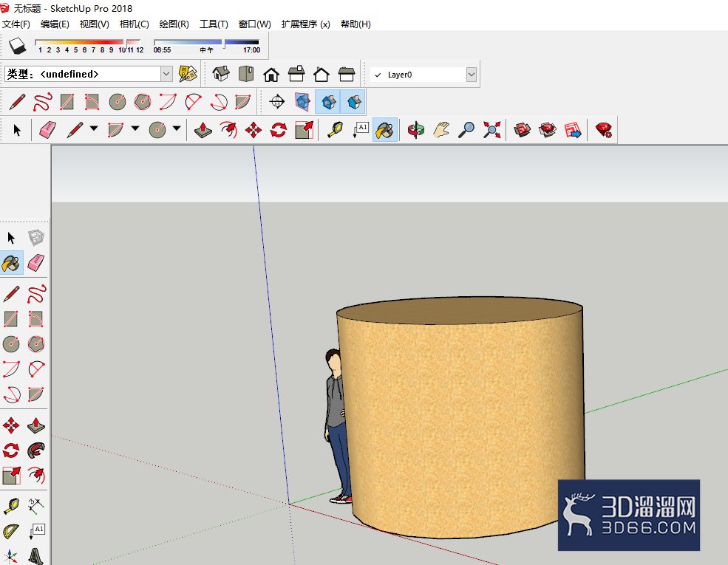Switch to Back view house icon
This screenshot has width=728, height=565.
click(x=322, y=74)
